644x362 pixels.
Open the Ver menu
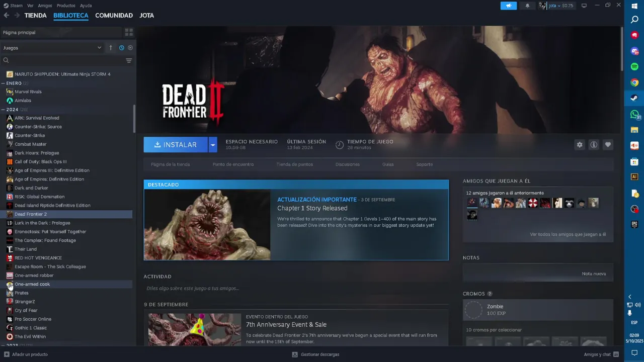click(30, 6)
